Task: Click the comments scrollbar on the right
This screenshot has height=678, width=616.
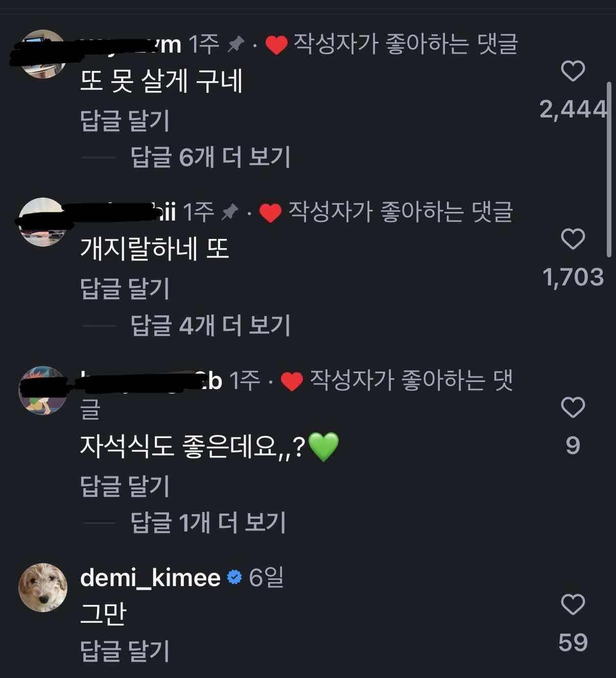Action: point(608,168)
